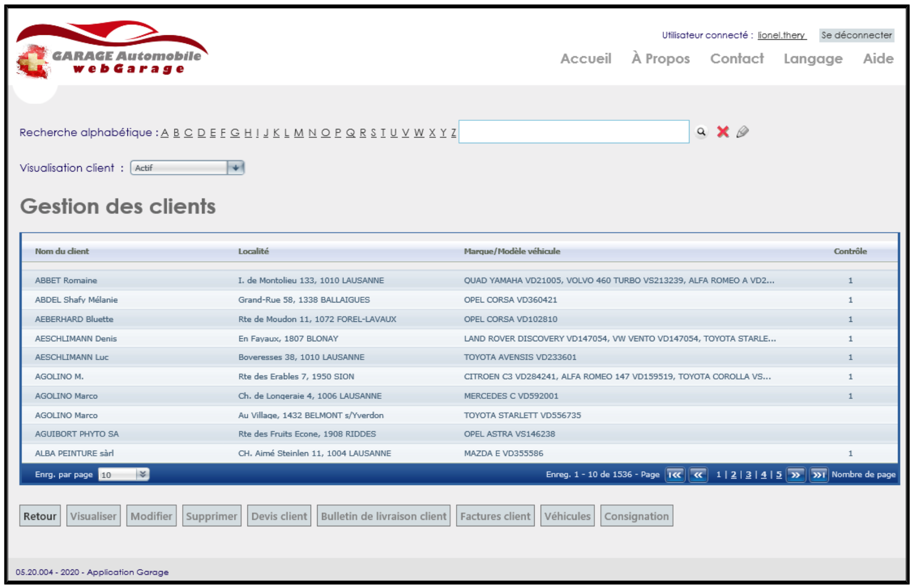Screen dimensions: 914x588
Task: Click the magnifying glass search icon
Action: coord(701,132)
